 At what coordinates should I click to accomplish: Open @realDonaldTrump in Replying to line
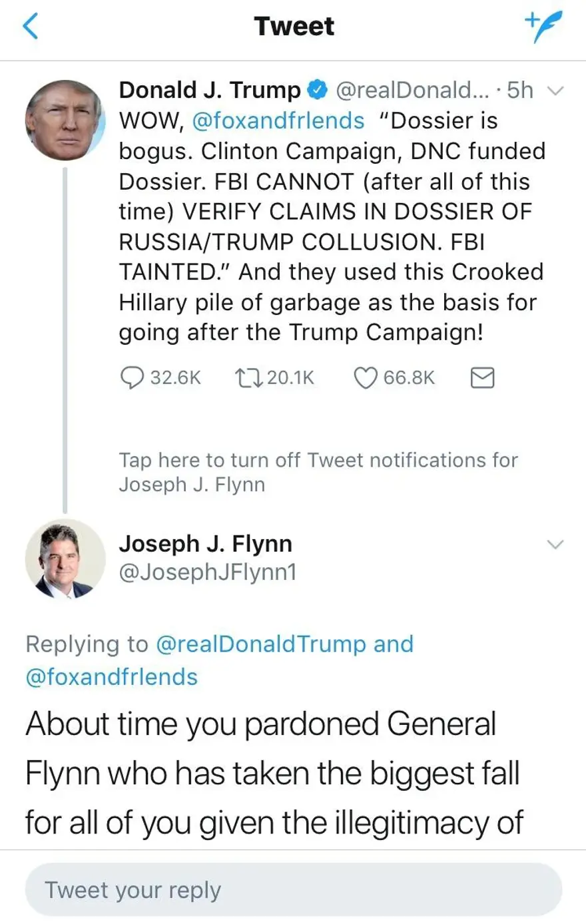[260, 644]
